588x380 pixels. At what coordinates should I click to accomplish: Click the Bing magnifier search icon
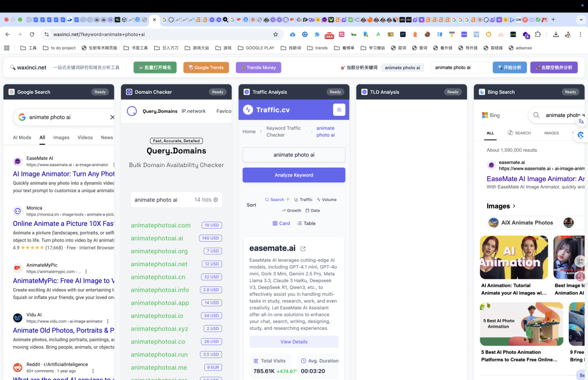(536, 115)
